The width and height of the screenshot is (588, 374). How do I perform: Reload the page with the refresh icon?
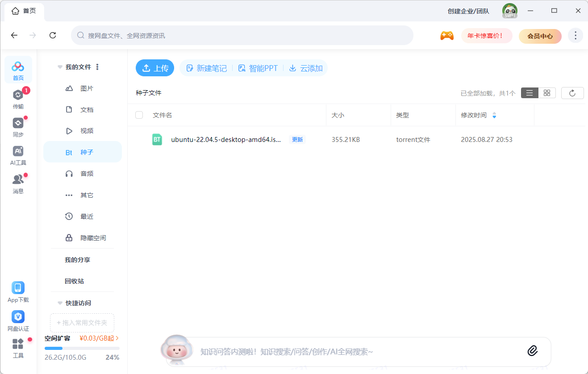point(53,35)
